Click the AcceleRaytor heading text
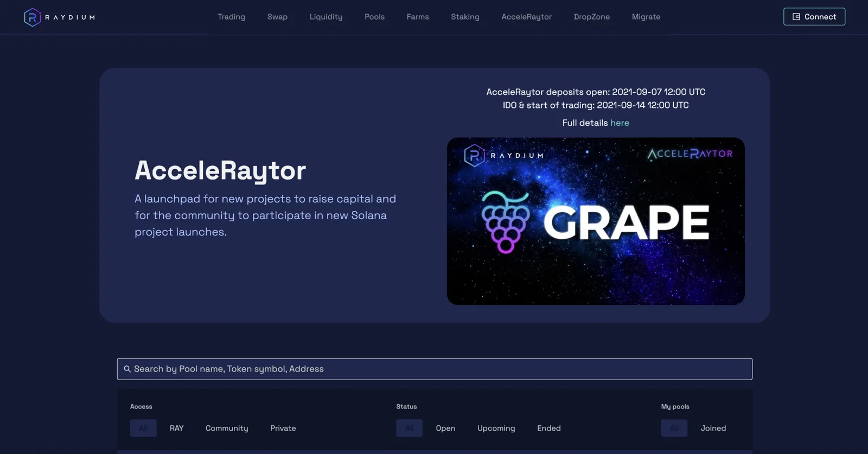The height and width of the screenshot is (454, 868). click(x=220, y=171)
